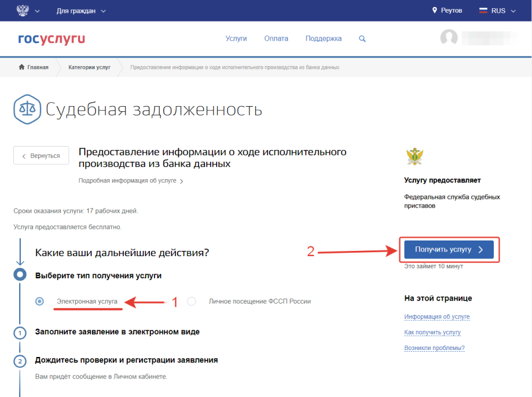Open the Оплата menu item
The height and width of the screenshot is (397, 532).
coord(276,39)
